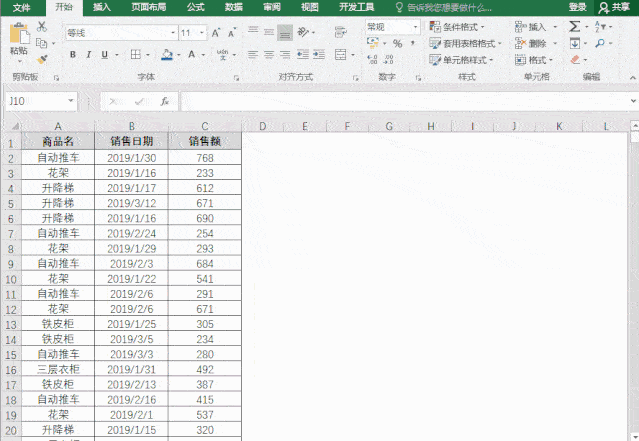This screenshot has height=441, width=639.
Task: Toggle bottom vertical alignment
Action: coord(285,33)
